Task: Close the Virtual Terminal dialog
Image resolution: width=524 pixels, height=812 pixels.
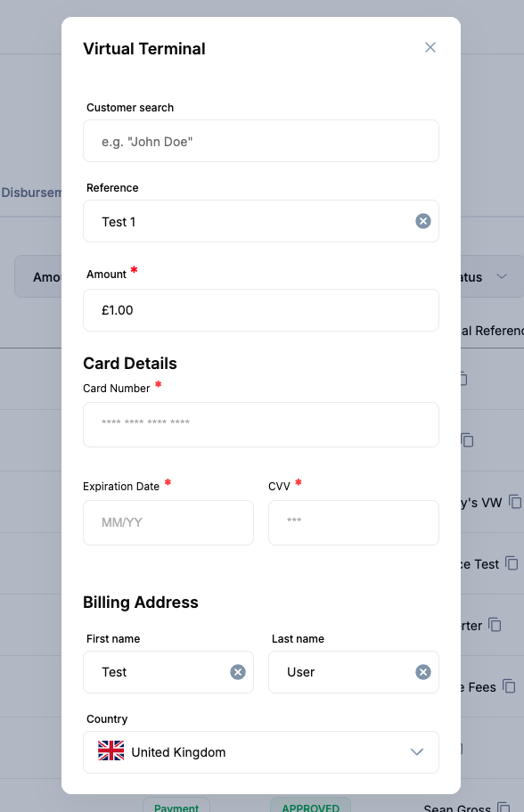Action: pos(430,47)
